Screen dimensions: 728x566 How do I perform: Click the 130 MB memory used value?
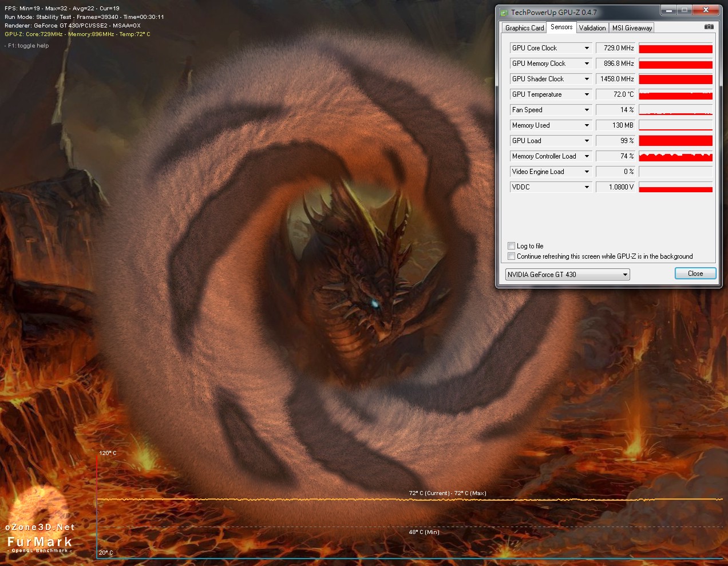coord(616,125)
